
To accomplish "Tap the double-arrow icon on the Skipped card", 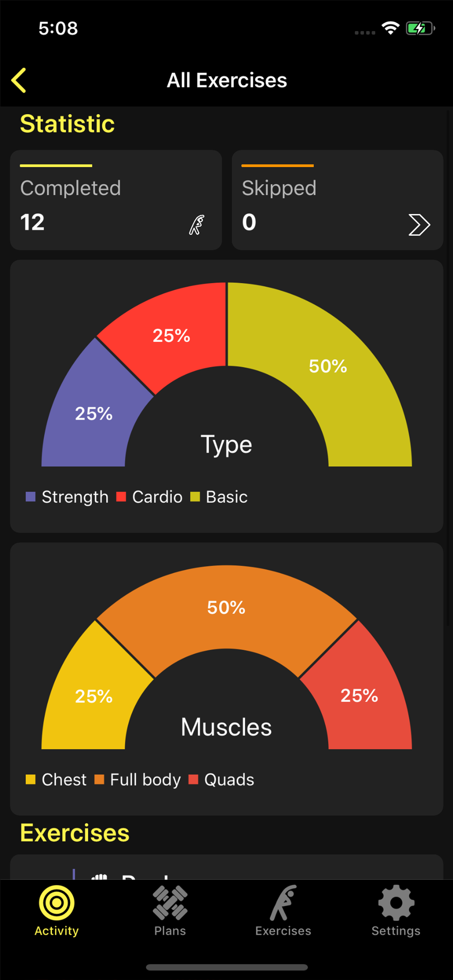I will point(419,224).
